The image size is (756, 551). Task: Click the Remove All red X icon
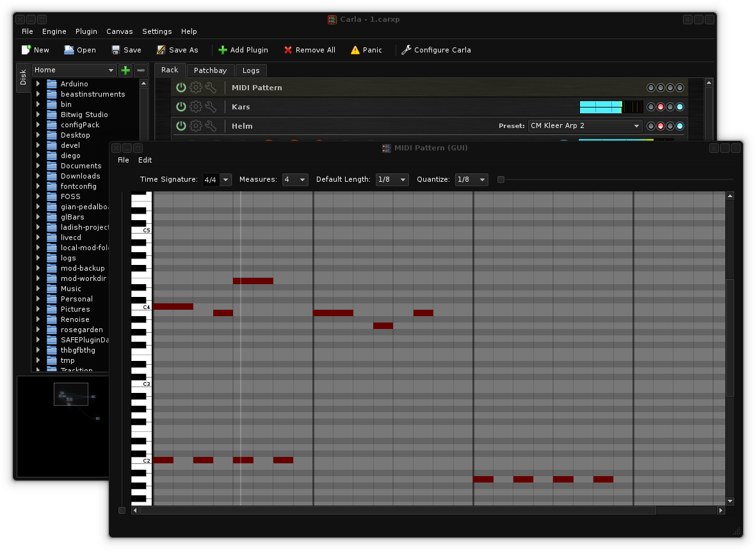pos(288,50)
